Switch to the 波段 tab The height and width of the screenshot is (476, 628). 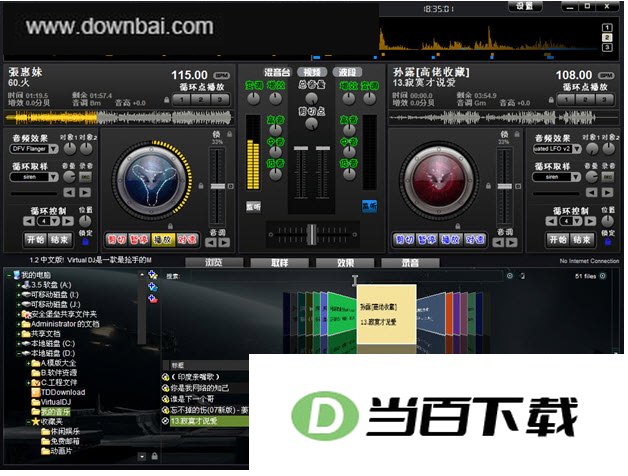(x=347, y=73)
